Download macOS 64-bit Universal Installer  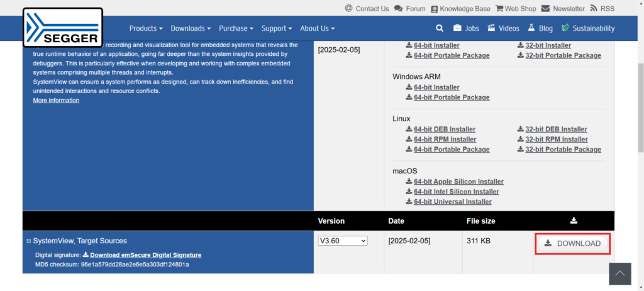453,202
